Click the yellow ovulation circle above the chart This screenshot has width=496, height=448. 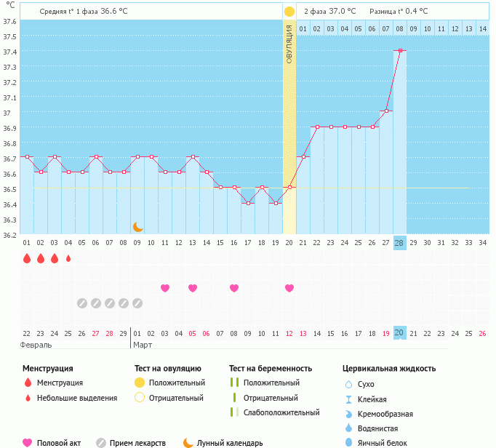pyautogui.click(x=289, y=12)
